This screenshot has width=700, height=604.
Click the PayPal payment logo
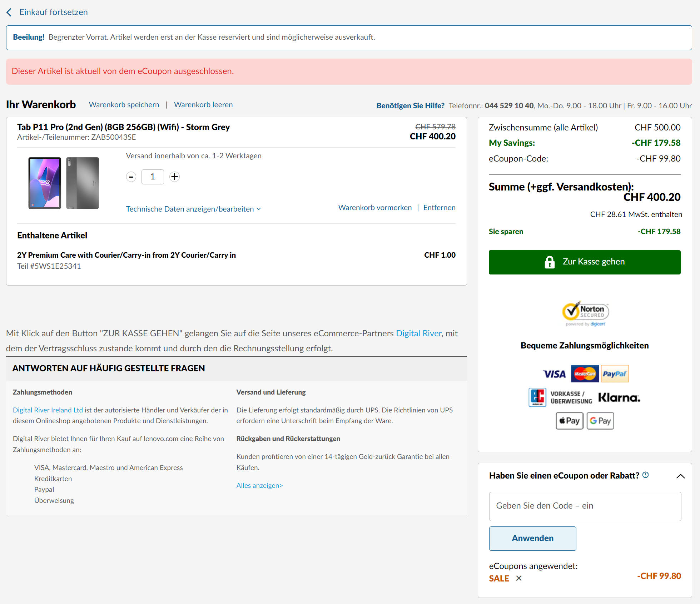(615, 374)
